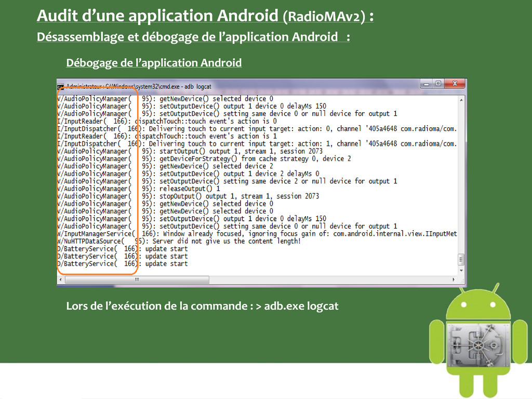532x399 pixels.
Task: Click the horizontal scrollbar left arrow
Action: click(61, 280)
